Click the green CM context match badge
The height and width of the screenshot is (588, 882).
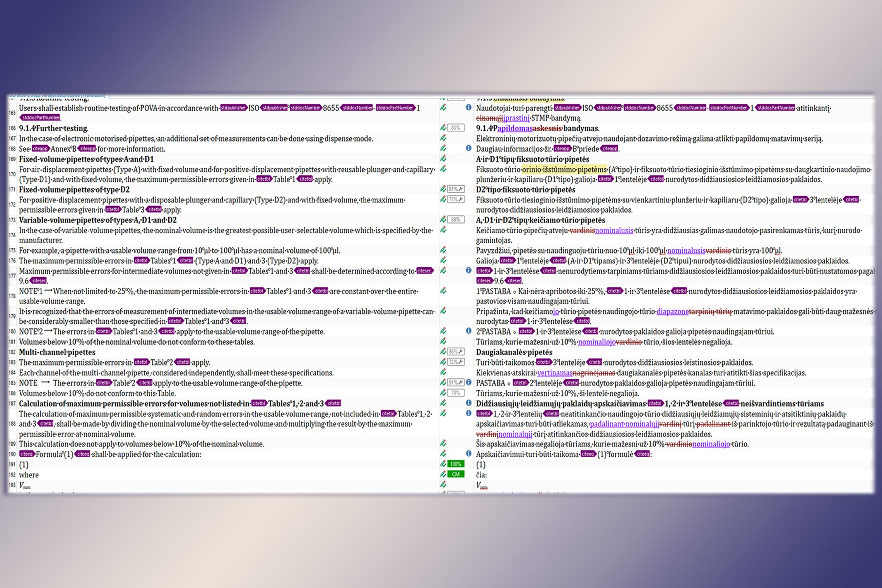point(456,474)
